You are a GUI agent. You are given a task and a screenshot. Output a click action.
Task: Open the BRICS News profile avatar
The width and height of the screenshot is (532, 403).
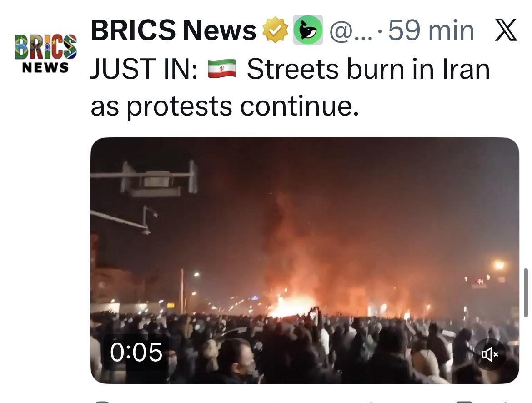tap(46, 53)
